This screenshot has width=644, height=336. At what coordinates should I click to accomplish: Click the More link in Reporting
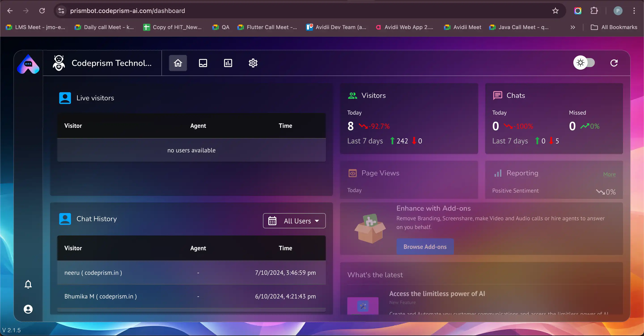(609, 174)
